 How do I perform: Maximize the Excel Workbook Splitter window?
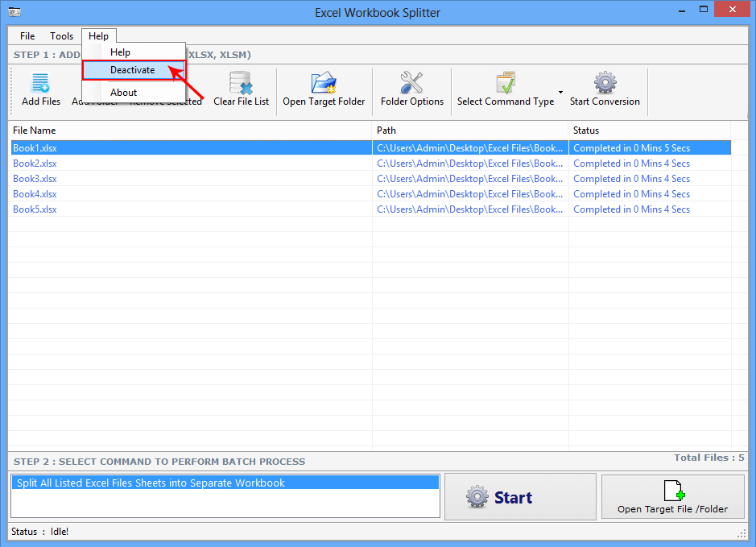point(704,10)
